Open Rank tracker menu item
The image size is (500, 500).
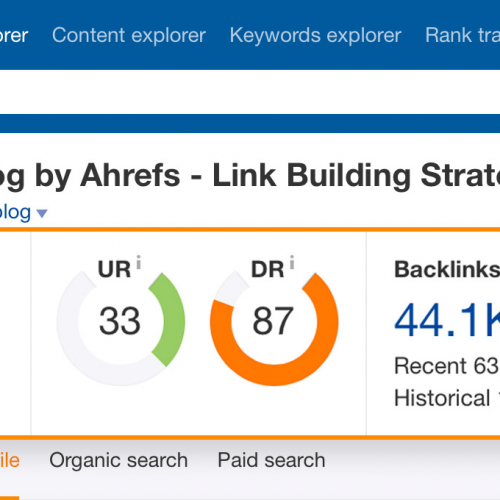click(x=463, y=35)
